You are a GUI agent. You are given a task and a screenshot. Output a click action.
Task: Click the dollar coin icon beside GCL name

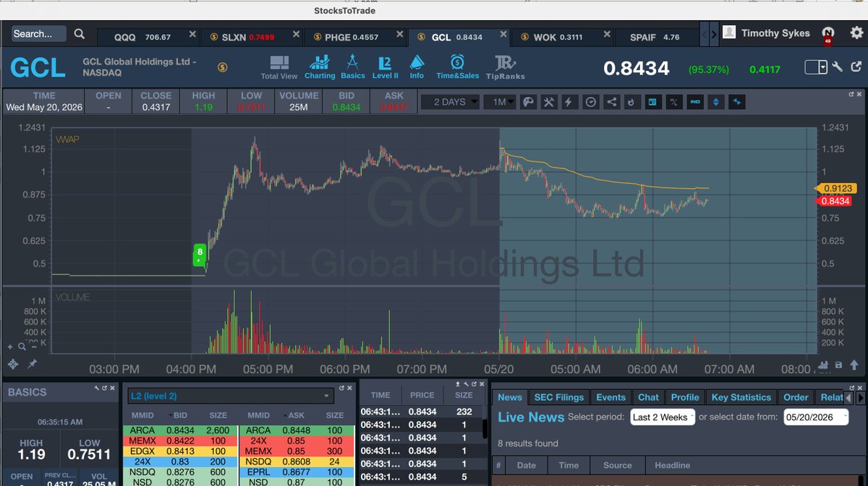pos(222,67)
